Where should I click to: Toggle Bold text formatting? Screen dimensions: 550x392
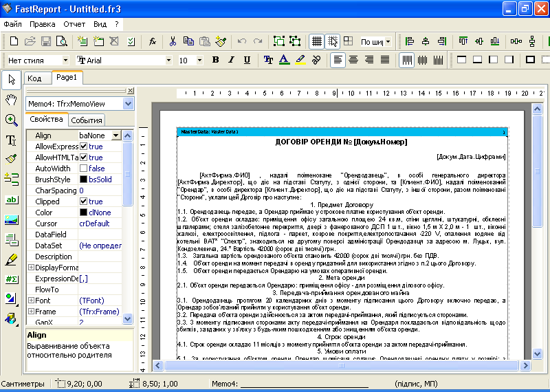click(x=215, y=60)
